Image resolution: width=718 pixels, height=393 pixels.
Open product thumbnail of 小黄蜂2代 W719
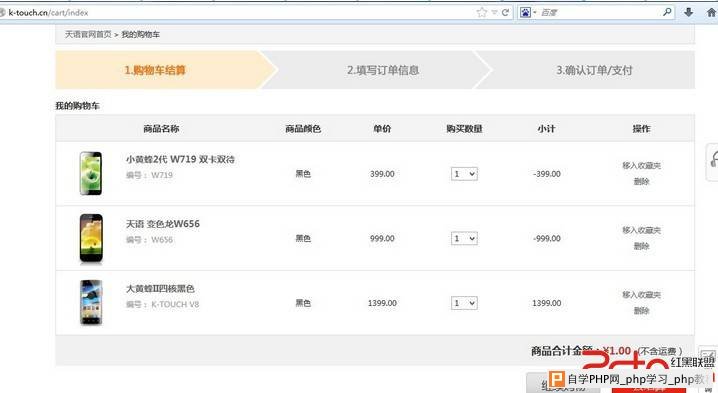pyautogui.click(x=91, y=173)
